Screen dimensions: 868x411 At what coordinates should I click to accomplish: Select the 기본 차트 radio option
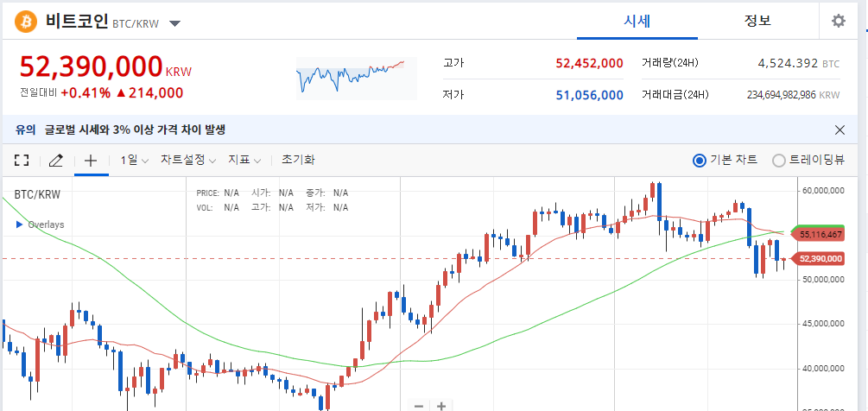click(x=700, y=160)
